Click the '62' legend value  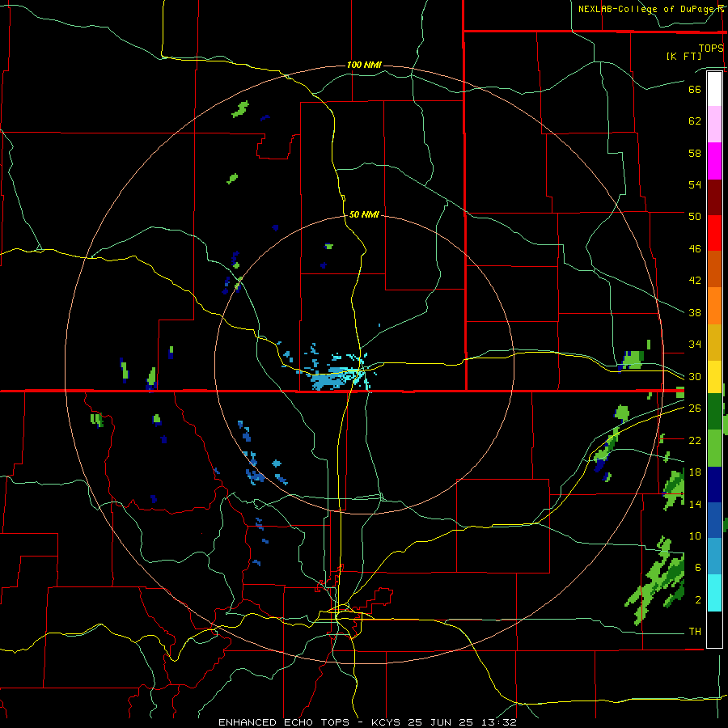click(695, 121)
